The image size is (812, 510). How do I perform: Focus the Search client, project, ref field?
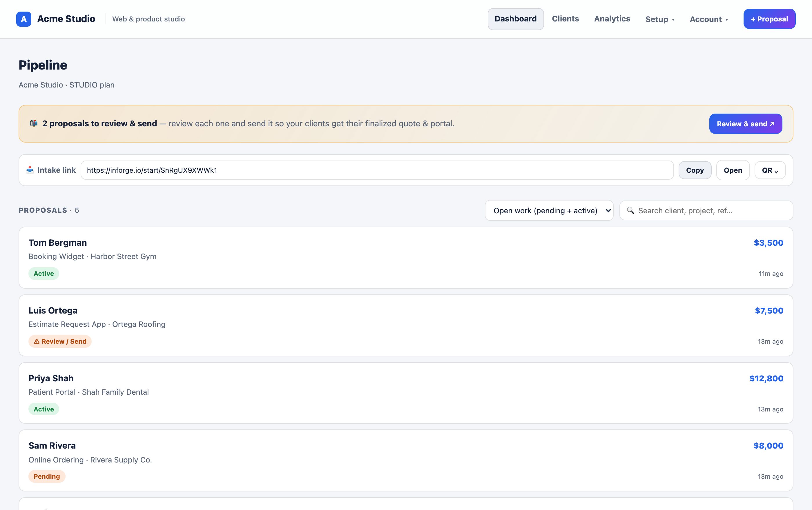pos(706,211)
